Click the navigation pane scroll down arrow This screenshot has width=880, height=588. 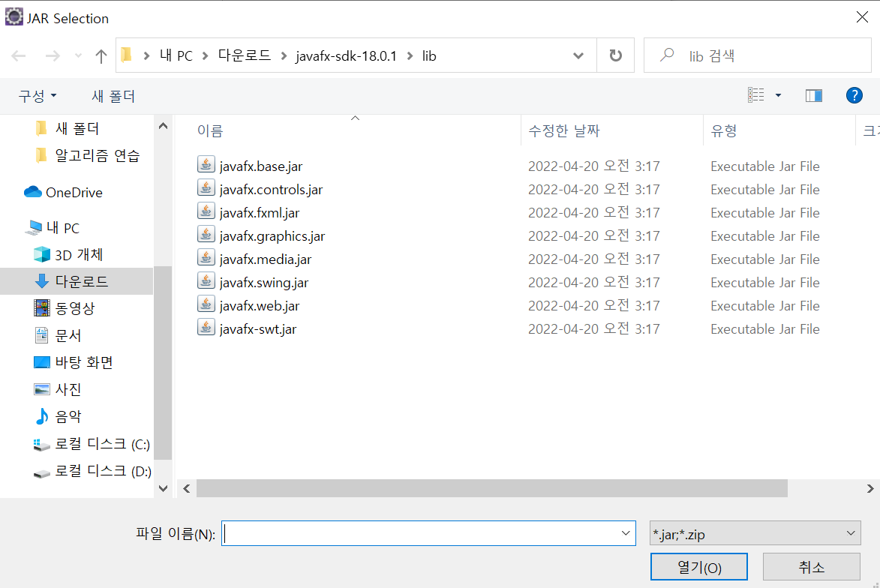[164, 488]
